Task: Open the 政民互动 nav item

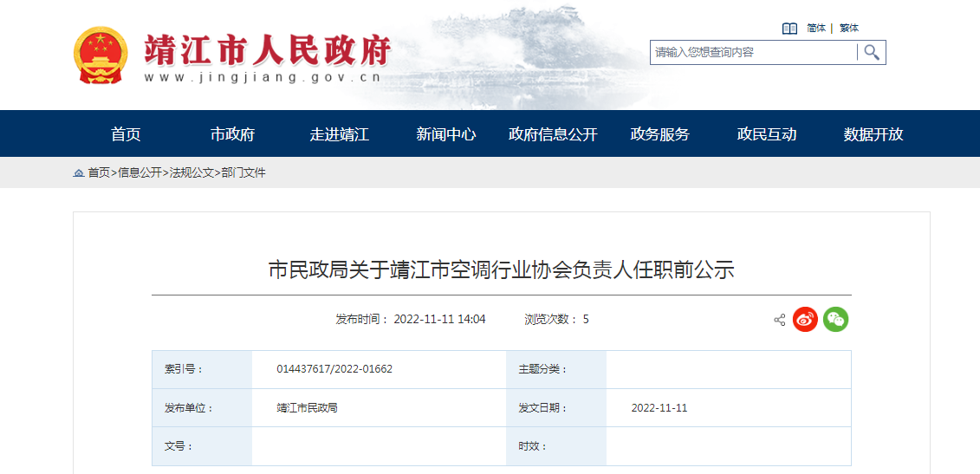Action: tap(767, 133)
